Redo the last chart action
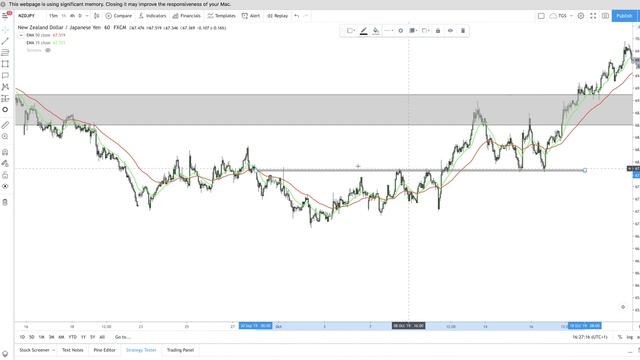This screenshot has width=640, height=360. pyautogui.click(x=306, y=16)
